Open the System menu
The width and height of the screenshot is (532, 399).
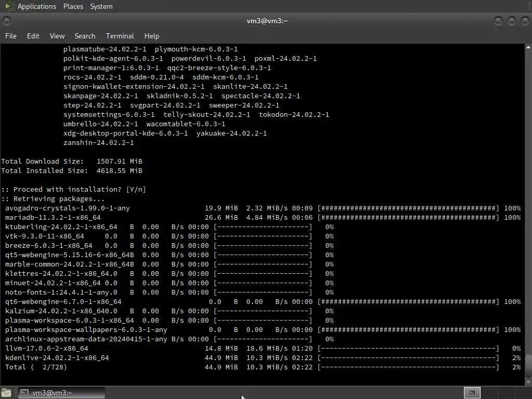pyautogui.click(x=101, y=6)
